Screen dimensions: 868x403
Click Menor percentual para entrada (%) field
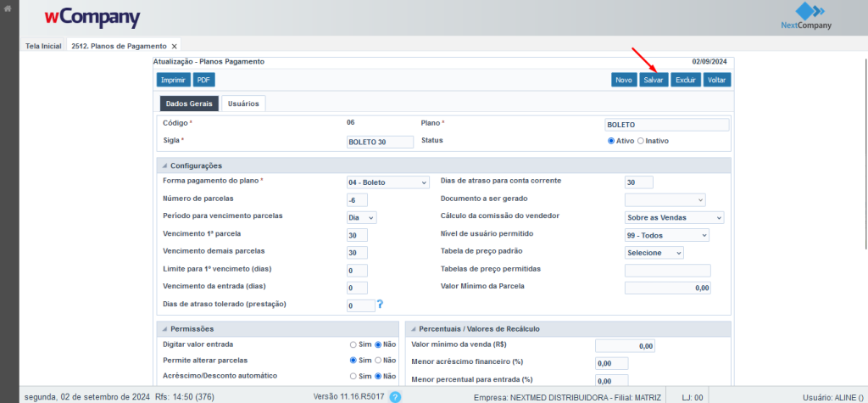pos(612,381)
